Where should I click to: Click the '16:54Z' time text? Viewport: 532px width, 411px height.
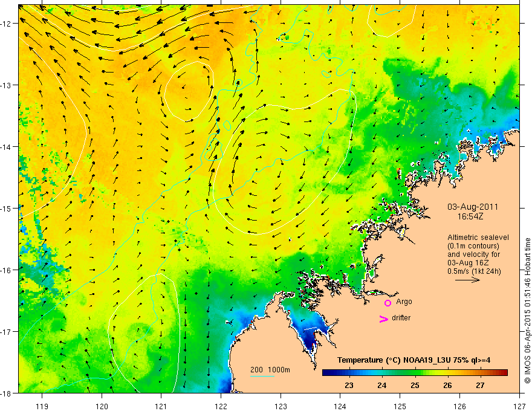pyautogui.click(x=470, y=216)
